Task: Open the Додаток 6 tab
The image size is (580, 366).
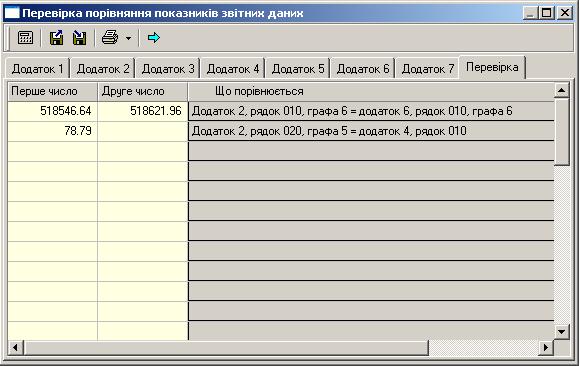Action: pos(363,69)
